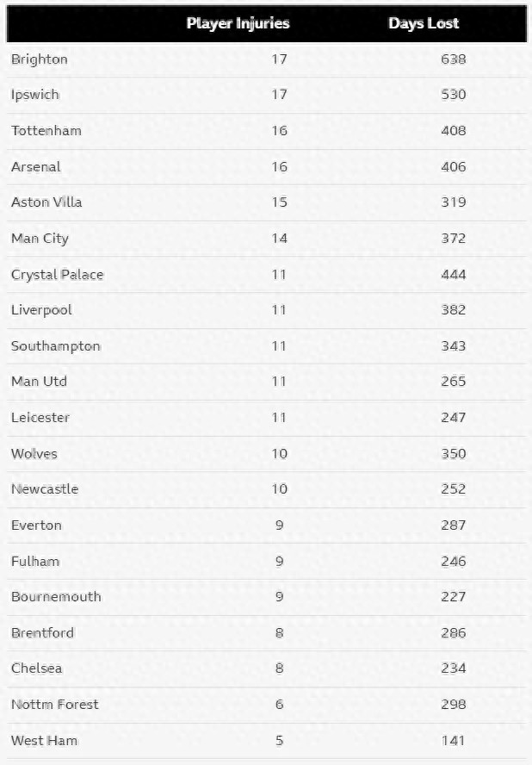532x765 pixels.
Task: Select the Man Utd row label
Action: [x=39, y=382]
